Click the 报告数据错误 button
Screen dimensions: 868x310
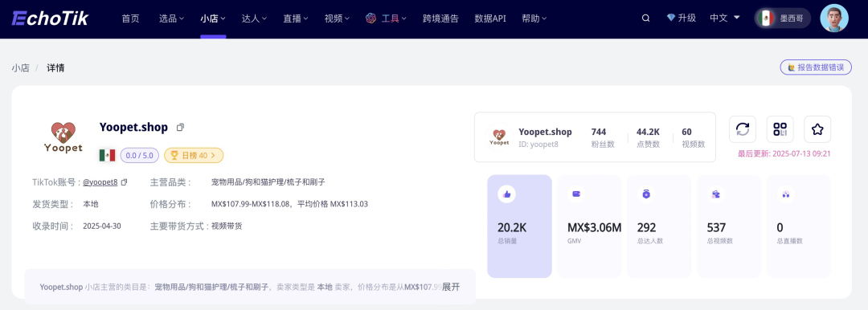coord(816,67)
